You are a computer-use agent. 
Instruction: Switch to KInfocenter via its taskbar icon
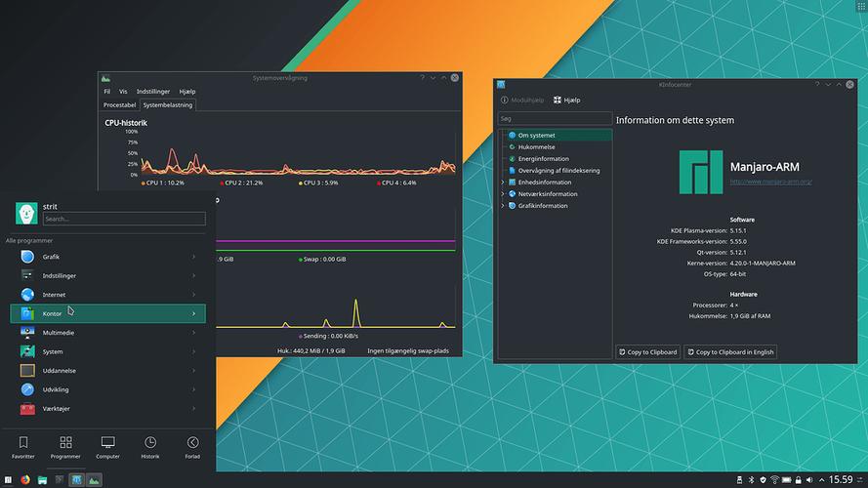76,479
